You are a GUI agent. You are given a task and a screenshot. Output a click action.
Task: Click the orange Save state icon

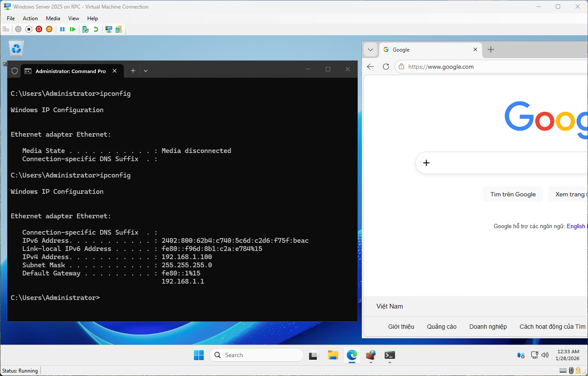tap(49, 29)
